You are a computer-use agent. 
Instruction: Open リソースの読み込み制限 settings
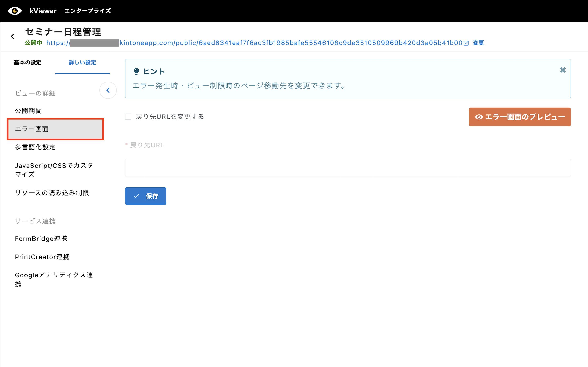tap(52, 193)
